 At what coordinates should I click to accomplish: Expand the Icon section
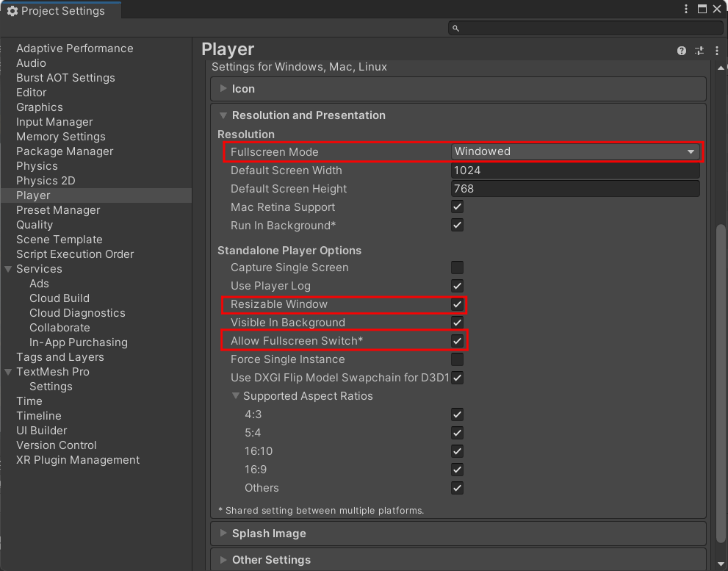coord(223,88)
